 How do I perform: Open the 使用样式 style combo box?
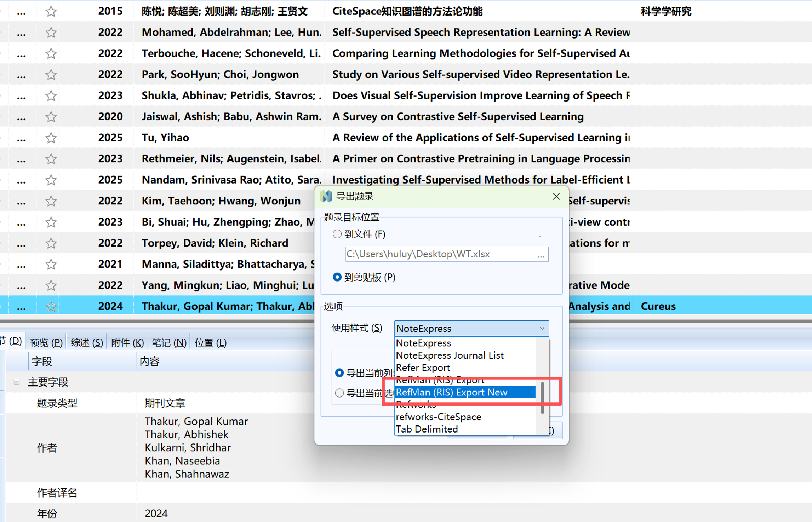pos(471,328)
